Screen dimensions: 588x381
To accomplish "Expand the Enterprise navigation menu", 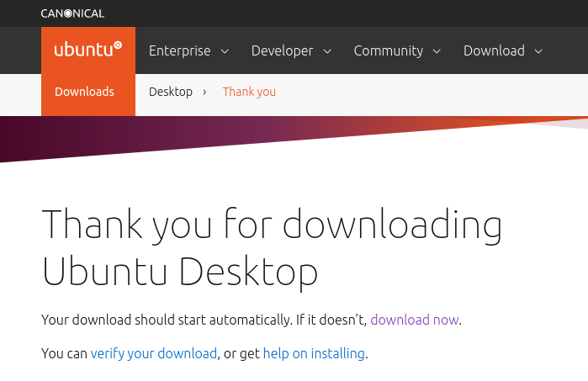I will (188, 50).
